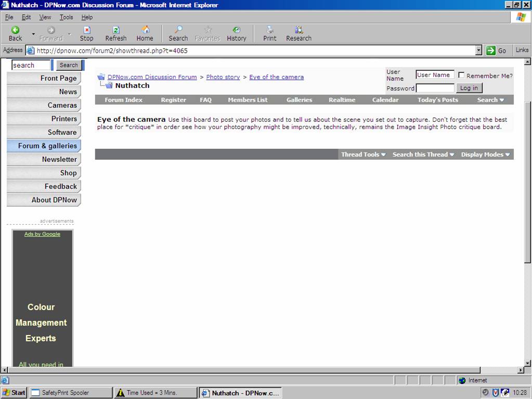Click the Stop icon in toolbar
Image resolution: width=532 pixels, height=399 pixels.
(87, 30)
